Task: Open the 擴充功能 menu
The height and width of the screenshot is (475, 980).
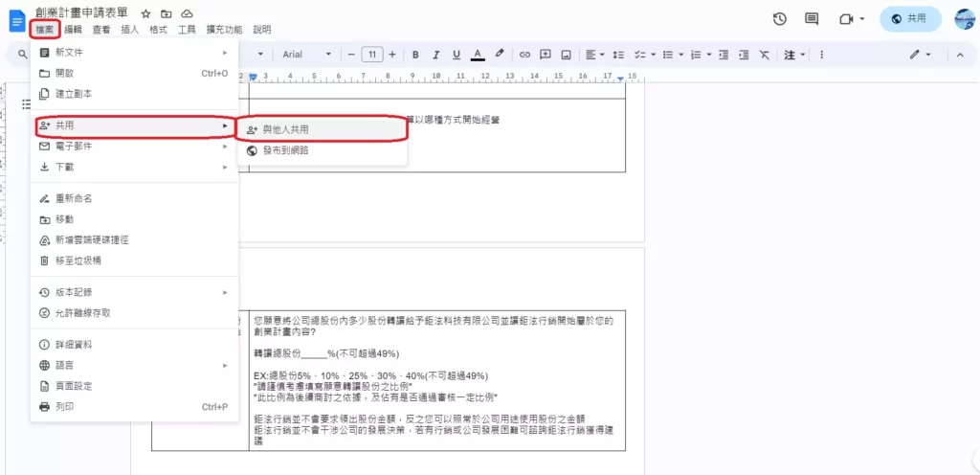Action: pyautogui.click(x=224, y=30)
